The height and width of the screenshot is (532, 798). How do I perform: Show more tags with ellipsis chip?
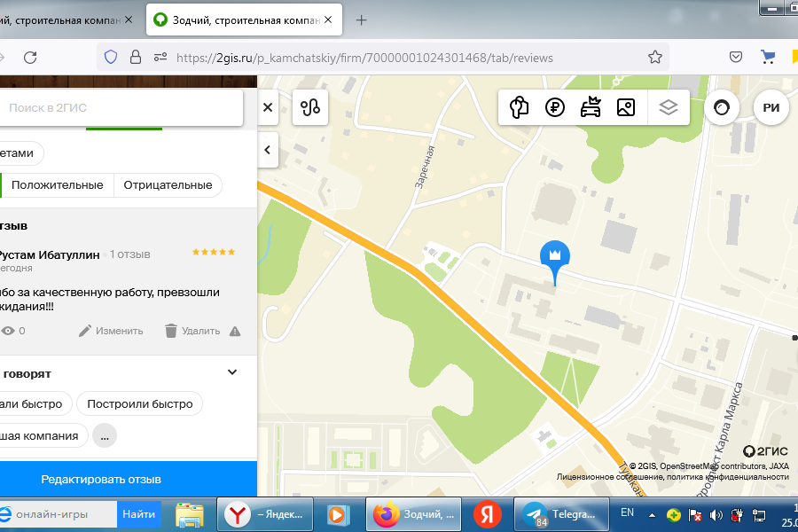click(x=105, y=435)
